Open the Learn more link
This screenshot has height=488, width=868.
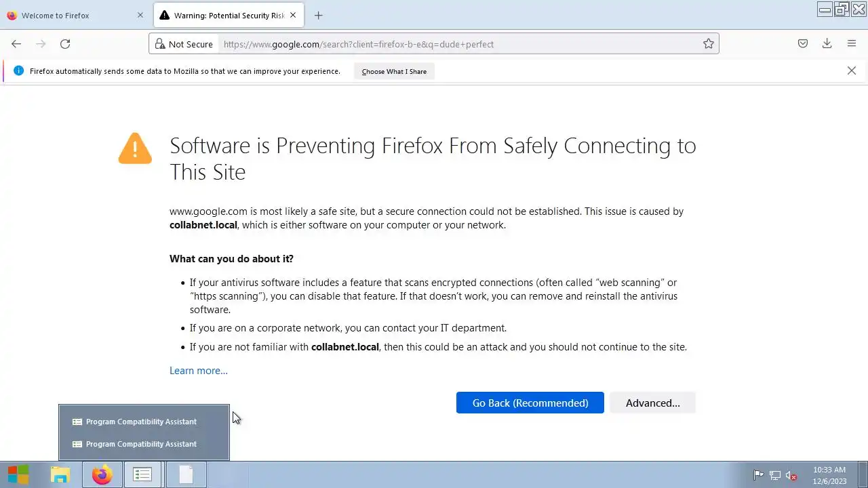tap(199, 371)
